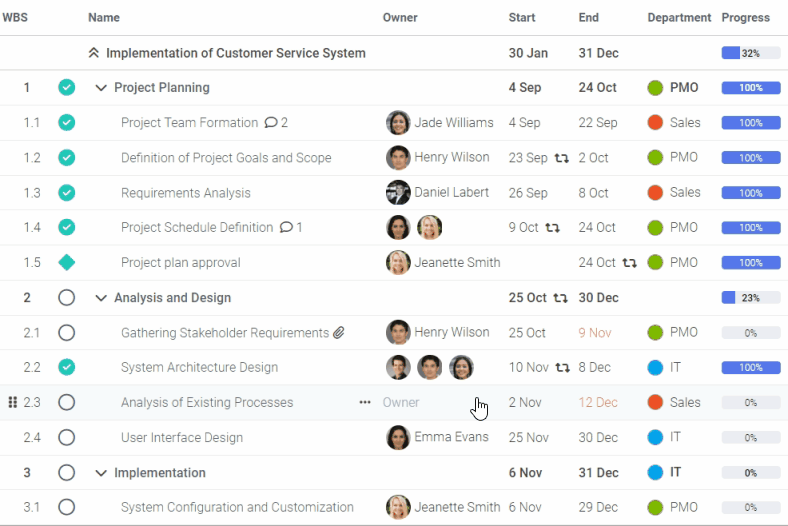788x526 pixels.
Task: Collapse the entire Implementation of Customer Service System
Action: pos(94,53)
